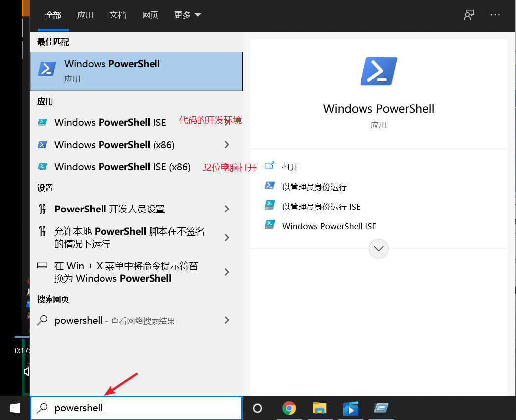Viewport: 516px width, 420px height.
Task: Switch to the 应用 filter tab
Action: (x=85, y=15)
